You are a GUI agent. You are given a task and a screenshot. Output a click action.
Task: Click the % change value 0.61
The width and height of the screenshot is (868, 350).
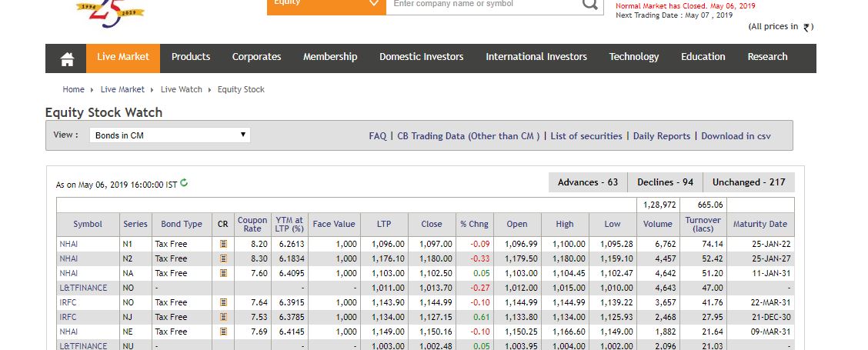coord(481,317)
